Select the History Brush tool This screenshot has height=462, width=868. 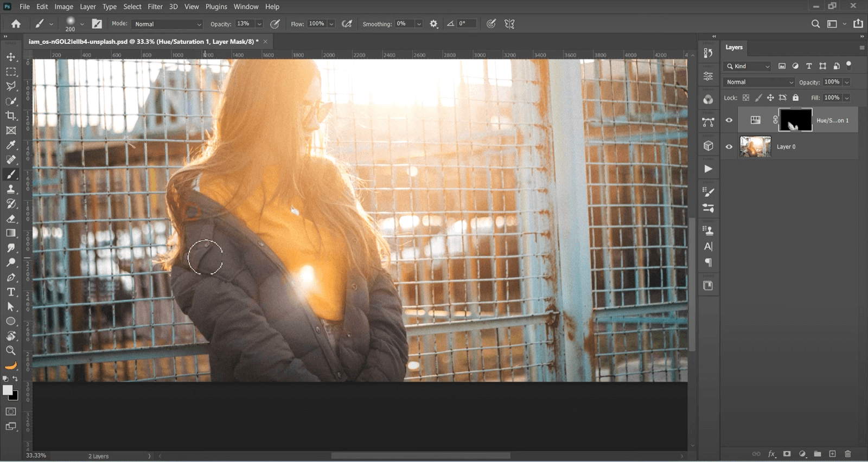11,203
